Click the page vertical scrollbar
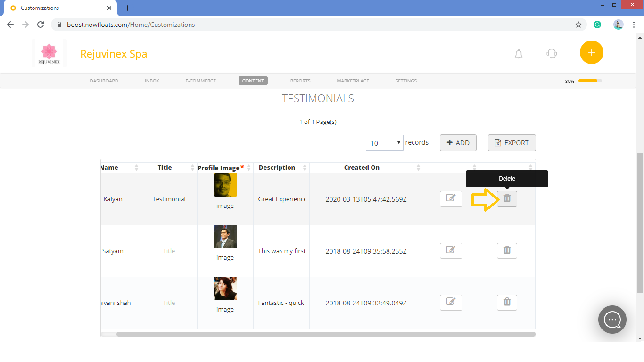Viewport: 644px width, 362px height. pos(640,222)
